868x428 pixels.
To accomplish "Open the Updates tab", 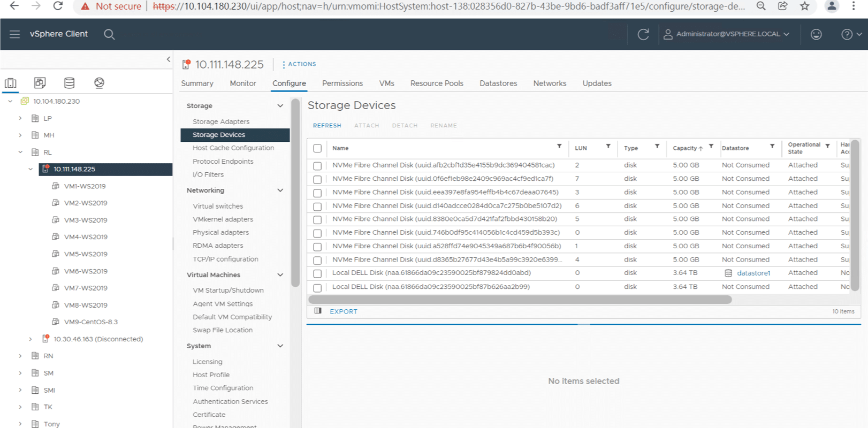I will click(x=597, y=83).
